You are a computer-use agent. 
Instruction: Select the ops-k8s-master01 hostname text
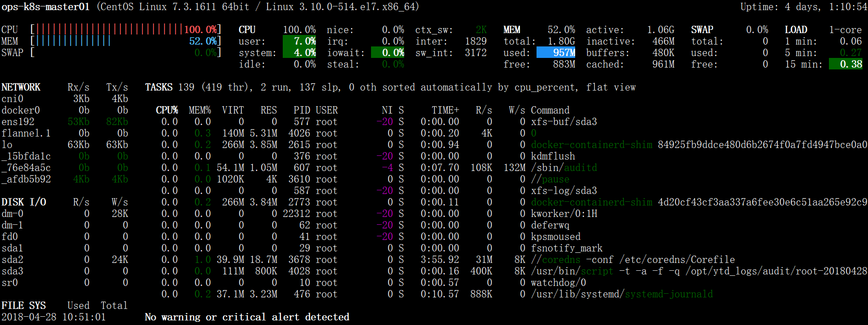46,7
